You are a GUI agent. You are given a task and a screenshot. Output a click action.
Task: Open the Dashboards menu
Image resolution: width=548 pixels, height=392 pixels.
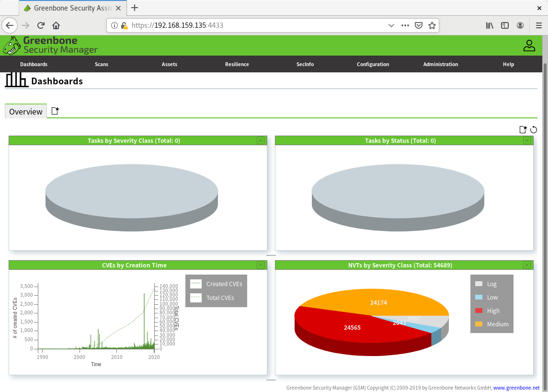[x=34, y=64]
